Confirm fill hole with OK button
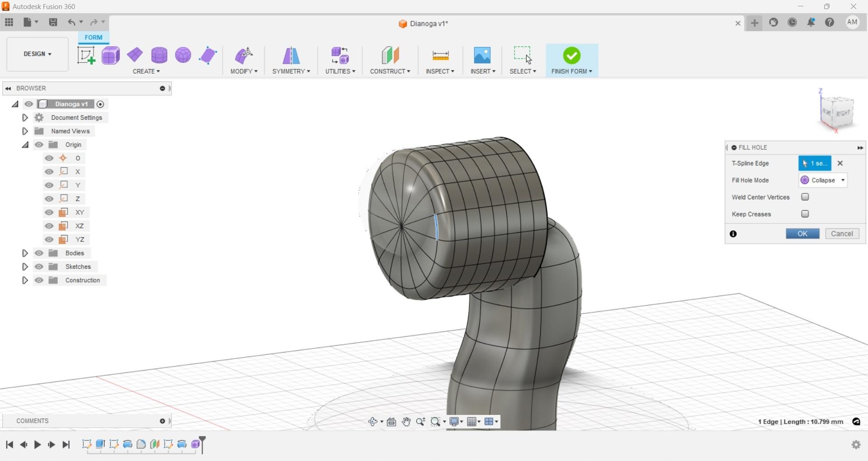 coord(802,234)
